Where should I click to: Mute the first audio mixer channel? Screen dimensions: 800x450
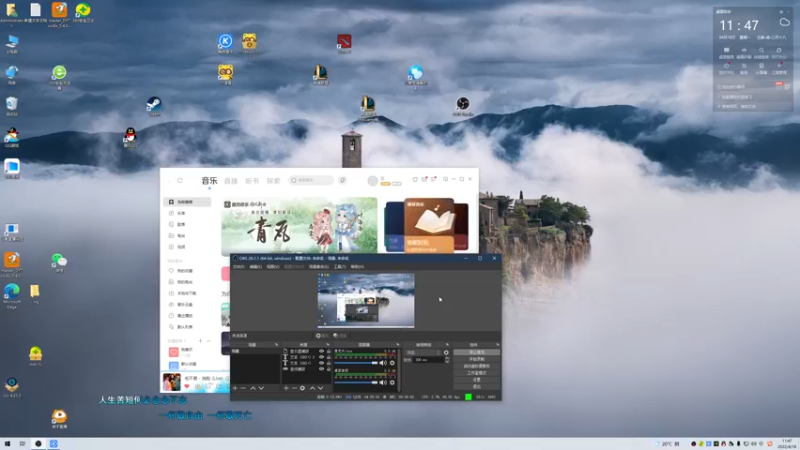coord(383,363)
